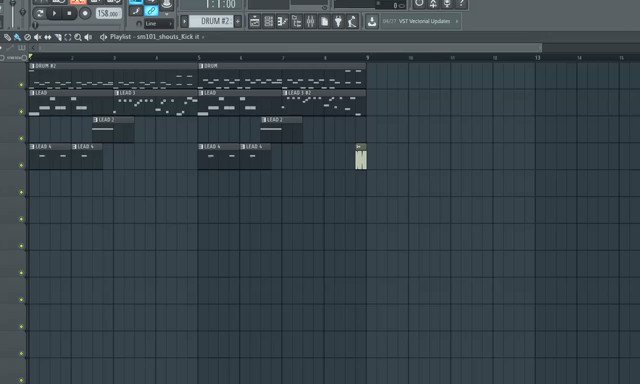The image size is (640, 384).
Task: Expand arrow after playlist title sm101_shouts_Kick it
Action: coord(203,37)
